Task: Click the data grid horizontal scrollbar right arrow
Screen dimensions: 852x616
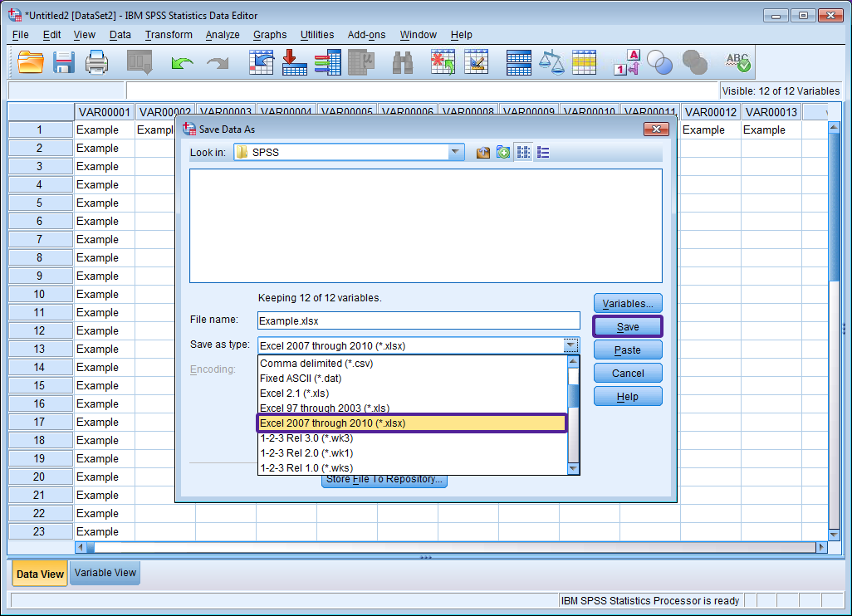Action: [x=821, y=547]
